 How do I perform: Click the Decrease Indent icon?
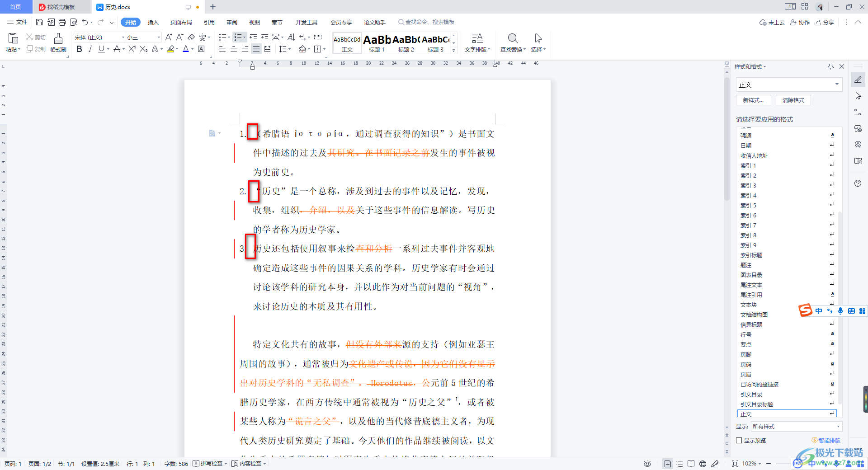(253, 37)
